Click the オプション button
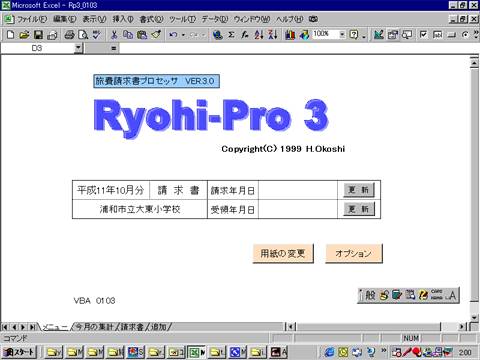 [354, 253]
